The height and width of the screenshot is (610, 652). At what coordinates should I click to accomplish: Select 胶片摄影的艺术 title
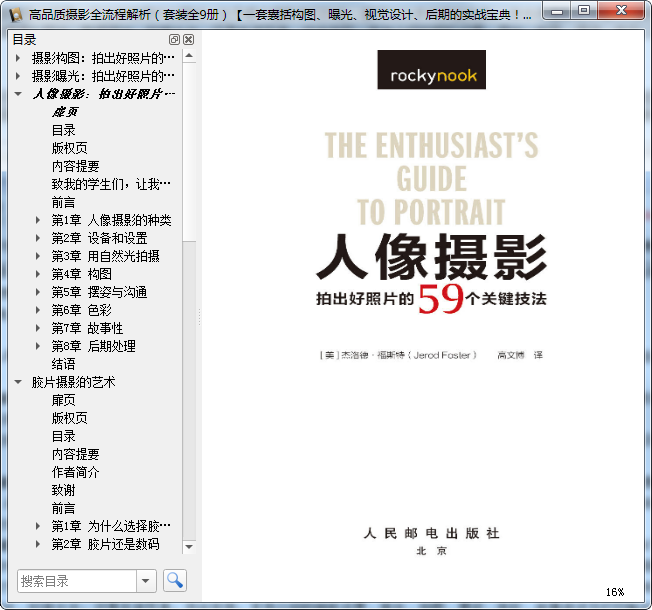coord(73,382)
